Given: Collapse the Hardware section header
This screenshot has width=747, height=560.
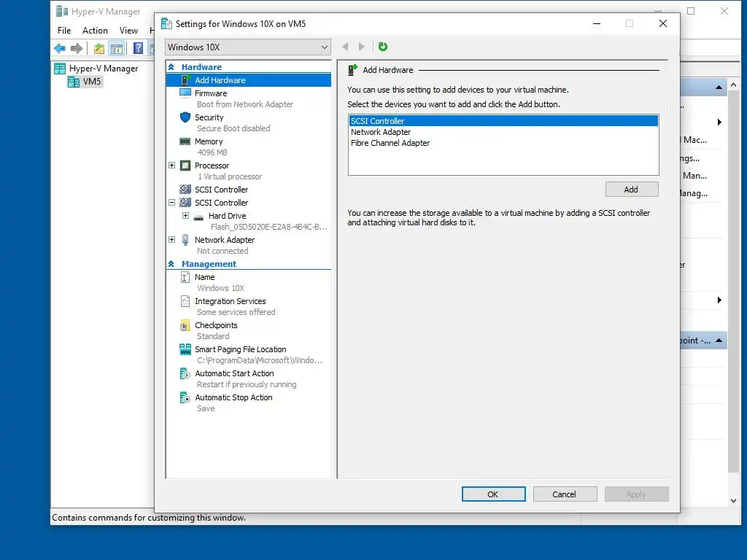Looking at the screenshot, I should point(171,67).
